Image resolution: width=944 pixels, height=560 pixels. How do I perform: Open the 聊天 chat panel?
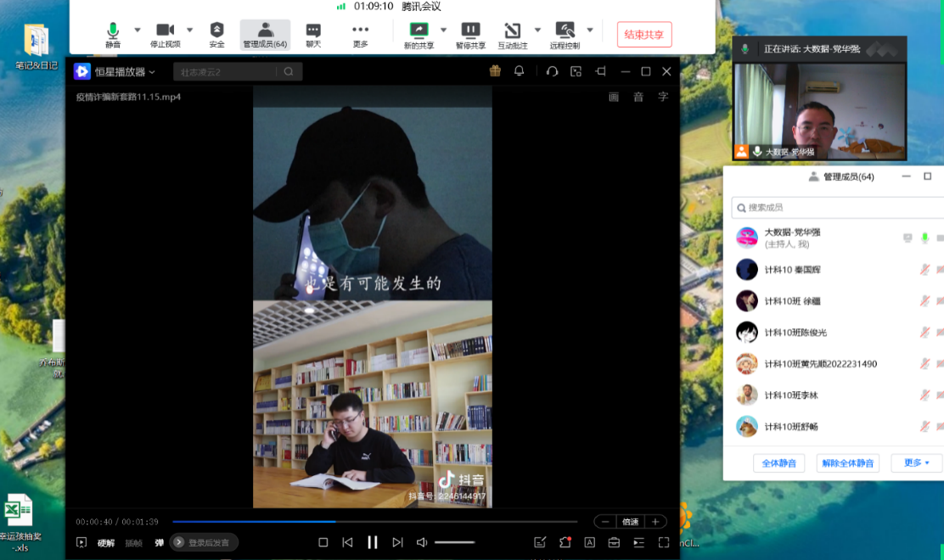click(x=313, y=35)
